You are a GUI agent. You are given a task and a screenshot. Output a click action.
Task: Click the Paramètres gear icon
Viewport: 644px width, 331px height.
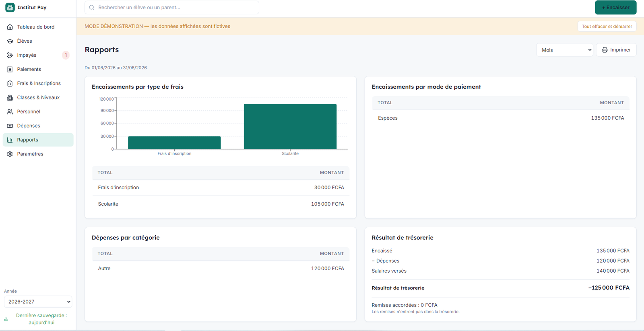[x=10, y=154]
